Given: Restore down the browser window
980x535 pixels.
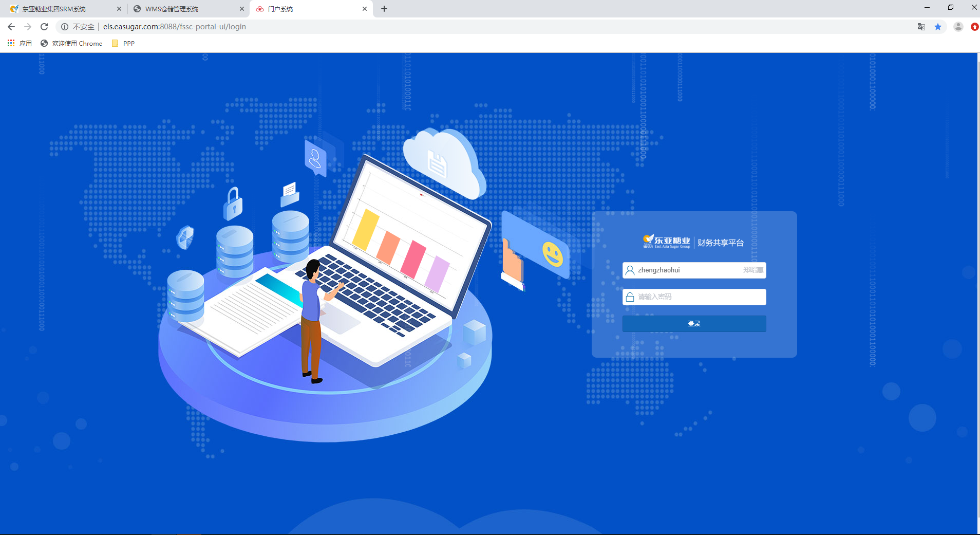Looking at the screenshot, I should pyautogui.click(x=951, y=8).
